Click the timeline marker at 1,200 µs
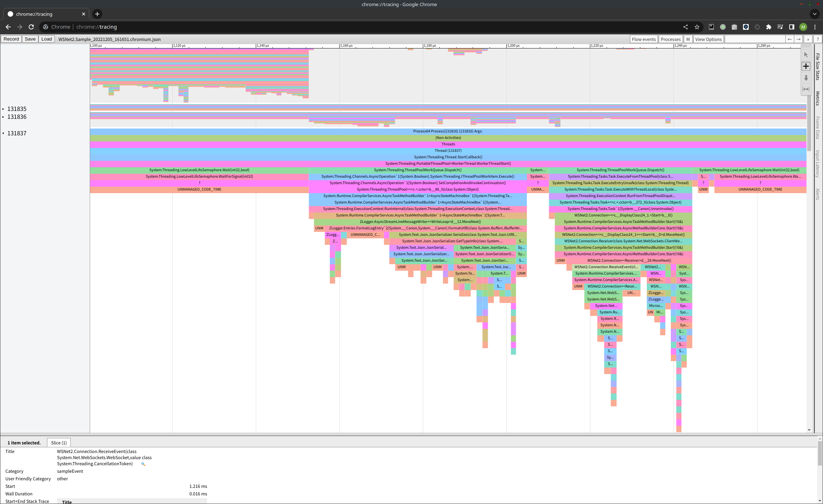 (507, 46)
